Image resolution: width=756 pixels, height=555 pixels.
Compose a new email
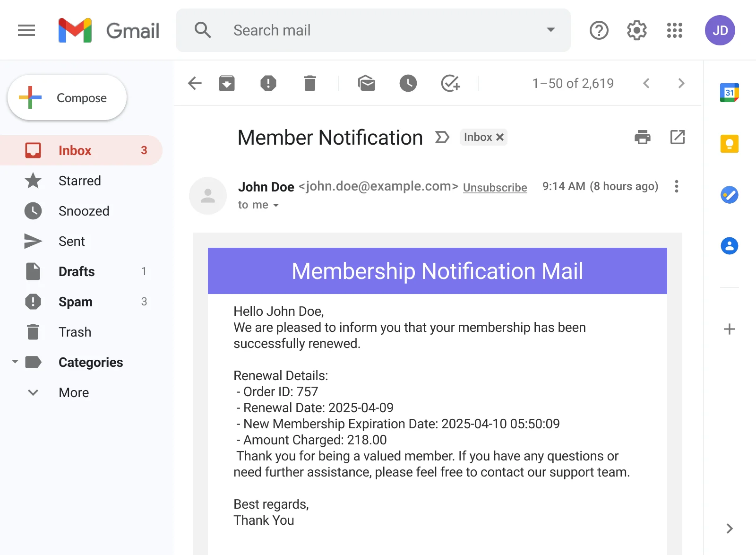pyautogui.click(x=67, y=98)
